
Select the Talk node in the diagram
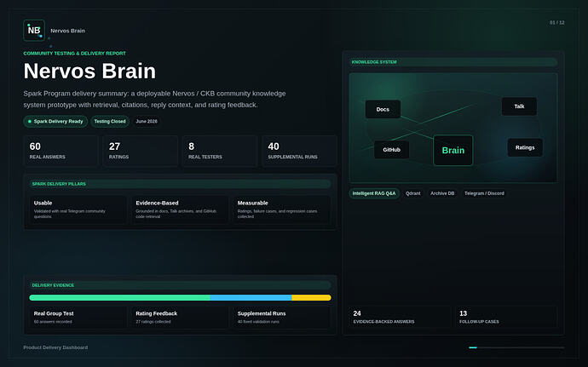coord(519,106)
